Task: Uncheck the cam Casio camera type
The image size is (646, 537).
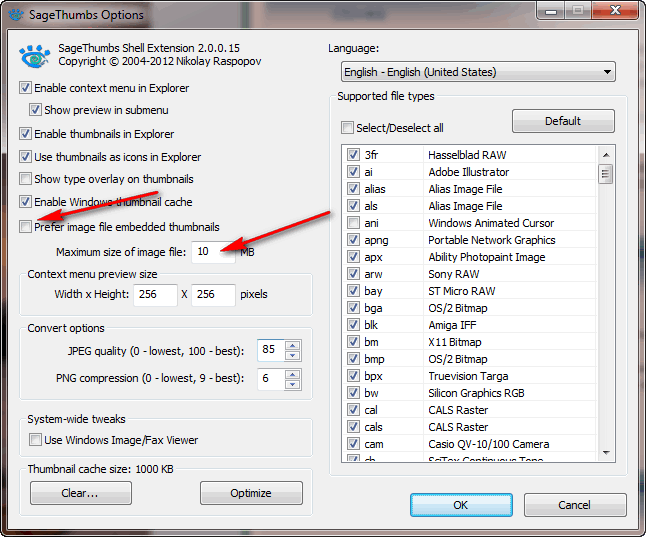Action: [x=353, y=444]
